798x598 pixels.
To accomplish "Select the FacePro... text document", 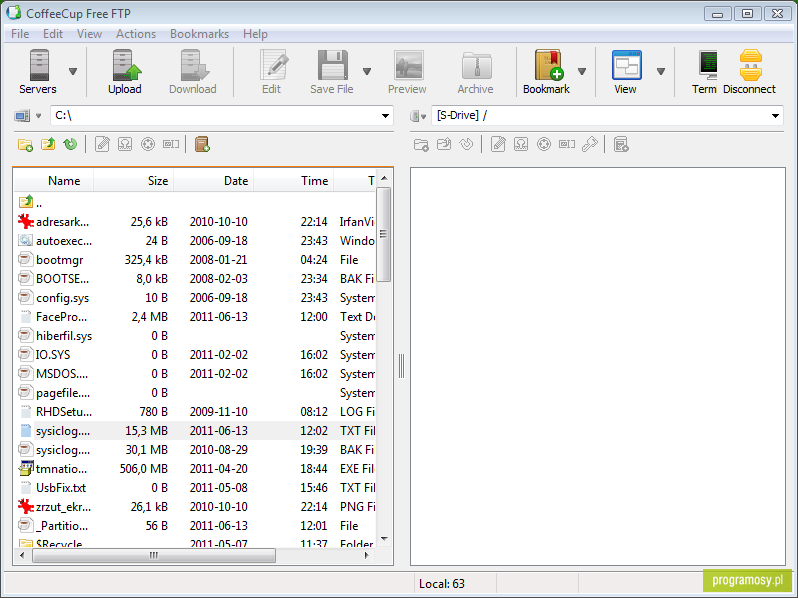I will click(x=195, y=317).
